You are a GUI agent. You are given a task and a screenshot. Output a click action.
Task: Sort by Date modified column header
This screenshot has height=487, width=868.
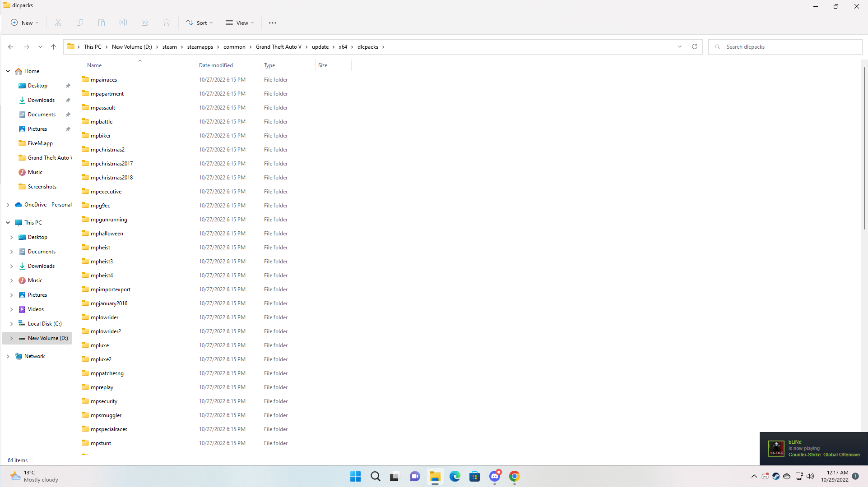click(216, 65)
